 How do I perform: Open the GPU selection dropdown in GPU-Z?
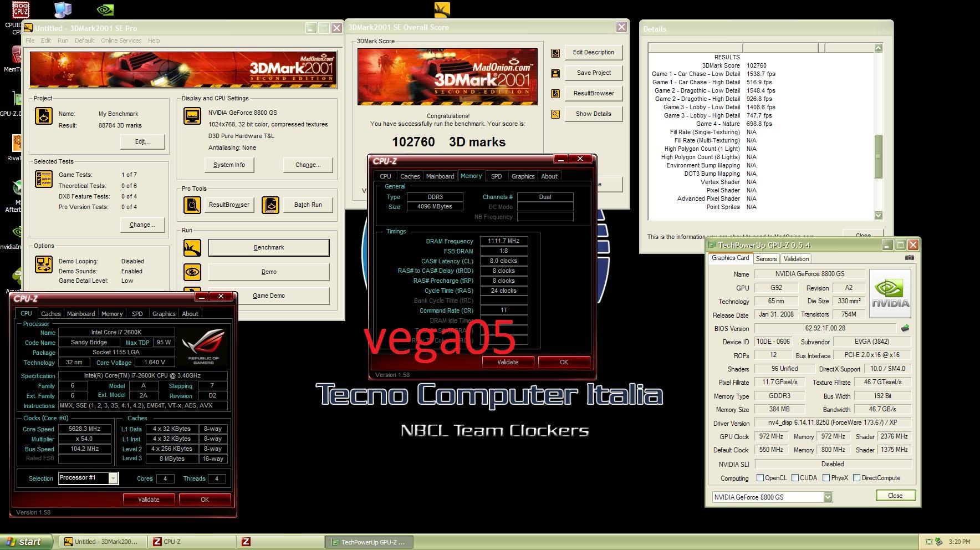[828, 497]
